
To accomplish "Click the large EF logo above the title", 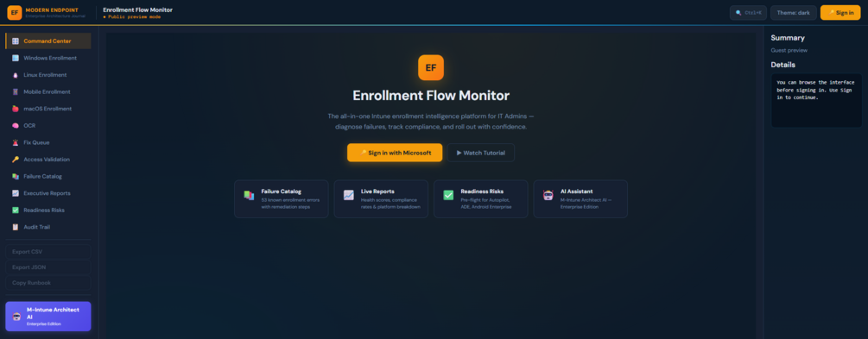I will coord(431,67).
